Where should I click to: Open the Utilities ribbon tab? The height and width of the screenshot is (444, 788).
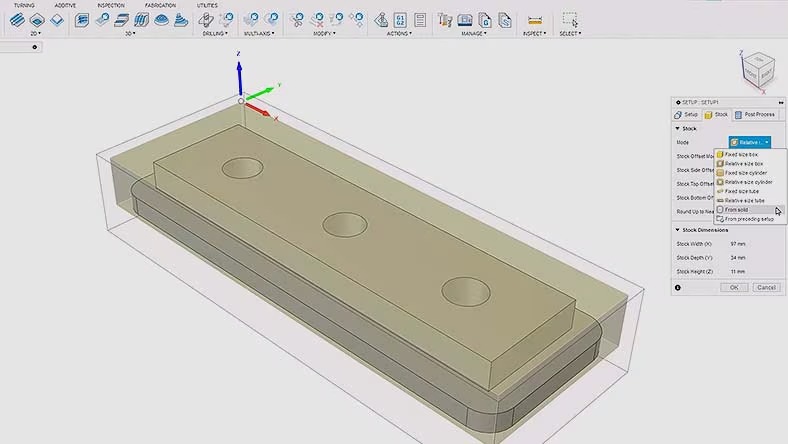click(x=206, y=5)
